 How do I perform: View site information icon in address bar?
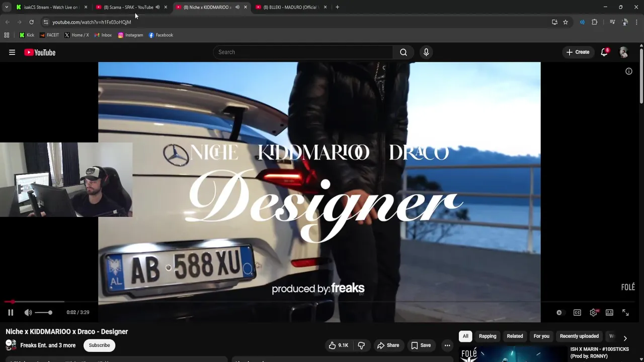46,22
